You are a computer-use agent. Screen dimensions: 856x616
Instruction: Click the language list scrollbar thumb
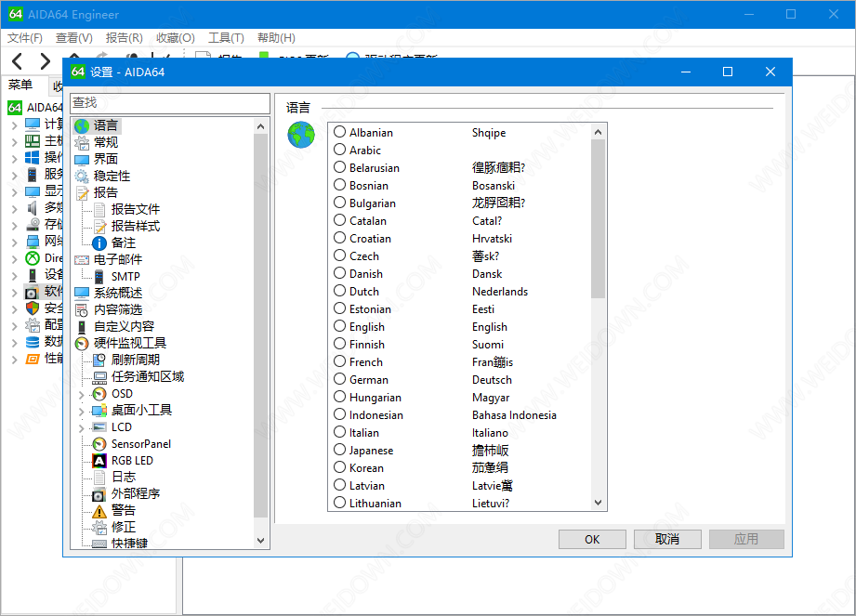pos(598,218)
